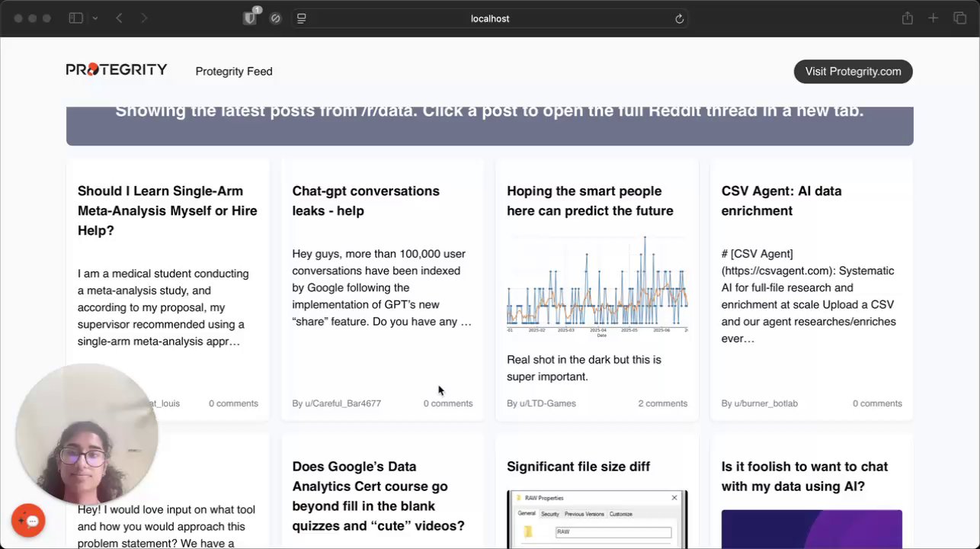Open the orange chat widget icon
Image resolution: width=980 pixels, height=549 pixels.
pyautogui.click(x=29, y=521)
